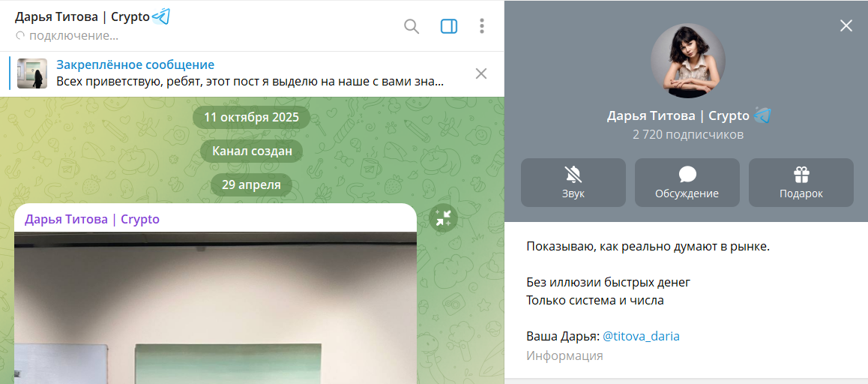The image size is (868, 384).
Task: Open search in the channel
Action: coord(412,26)
